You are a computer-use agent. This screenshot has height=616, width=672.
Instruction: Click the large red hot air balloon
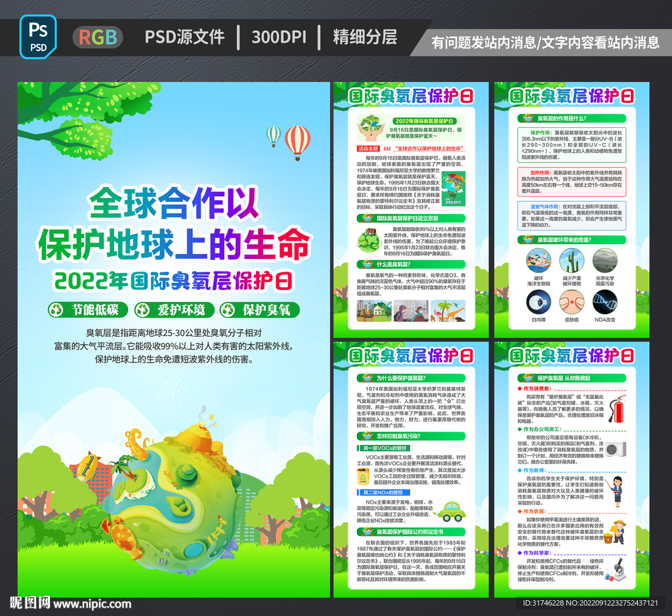[x=297, y=142]
